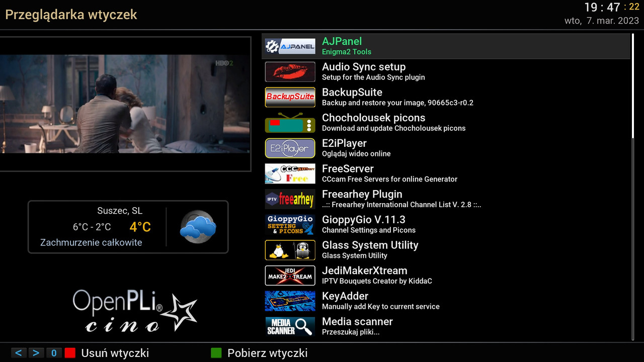The image size is (644, 362).
Task: Click the OpenPLi cino logo
Action: pos(135,311)
